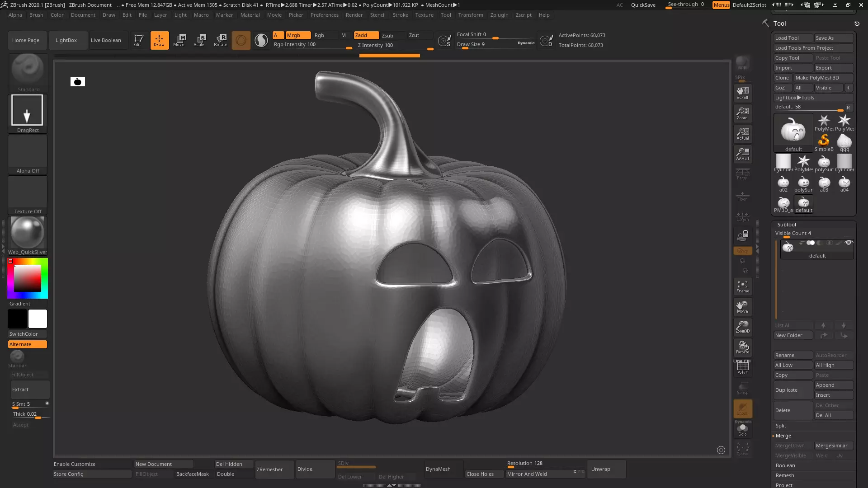The height and width of the screenshot is (488, 868).
Task: Toggle the Mrgb color mode
Action: point(297,35)
